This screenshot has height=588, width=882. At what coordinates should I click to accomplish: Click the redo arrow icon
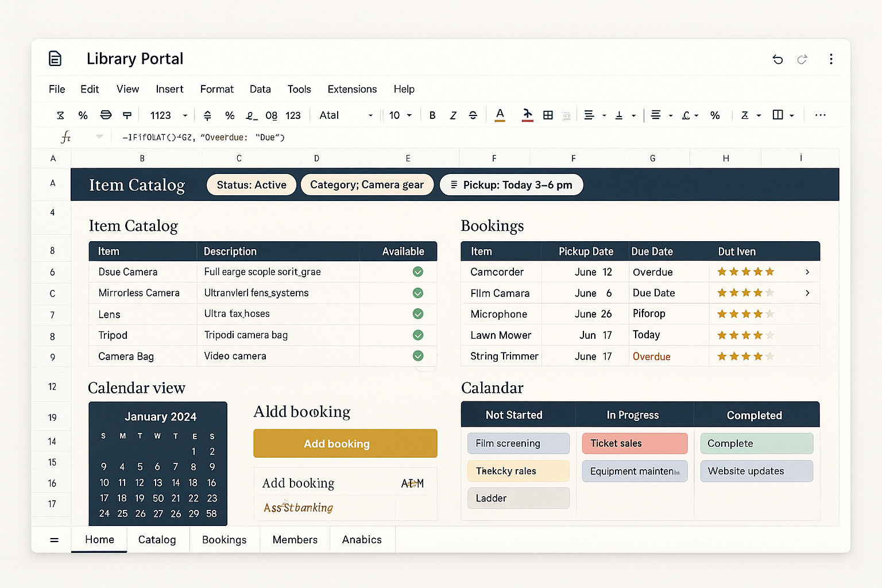coord(802,59)
